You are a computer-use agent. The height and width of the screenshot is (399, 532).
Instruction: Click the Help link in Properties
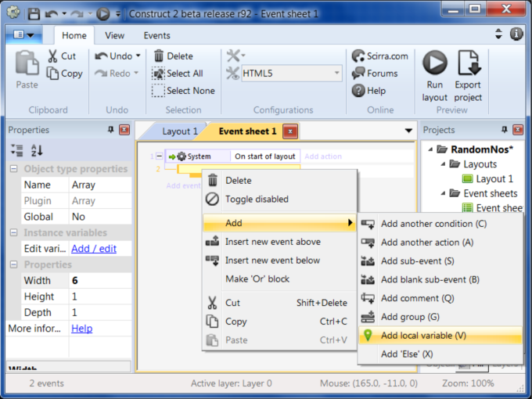tap(82, 329)
